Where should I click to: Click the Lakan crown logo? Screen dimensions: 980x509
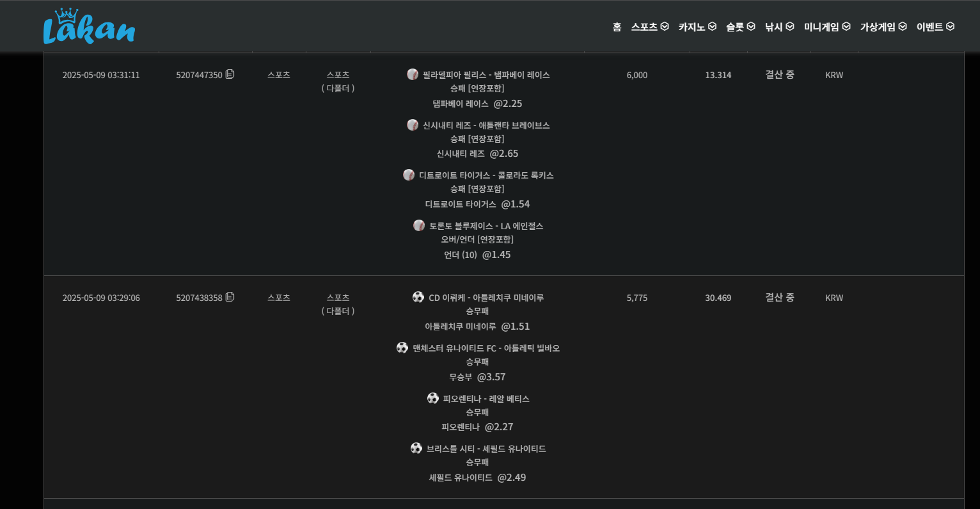click(x=89, y=27)
